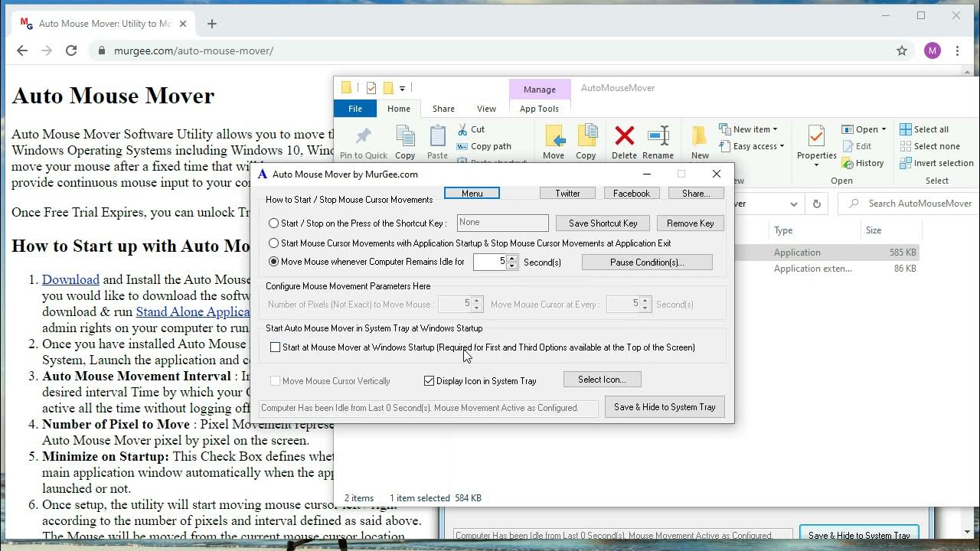Click Select none in Explorer ribbon
Image resolution: width=980 pixels, height=551 pixels.
(929, 146)
